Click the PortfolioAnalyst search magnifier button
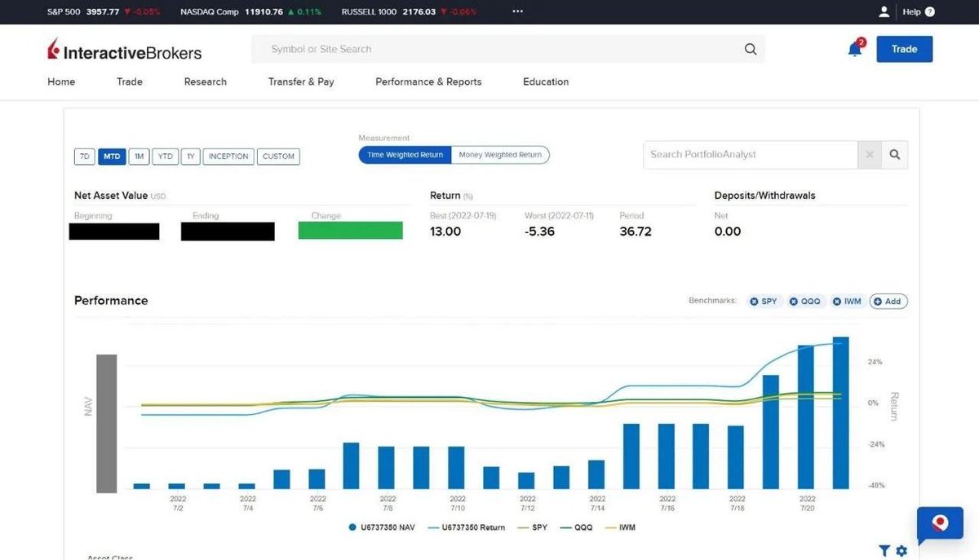This screenshot has height=560, width=979. pos(895,154)
